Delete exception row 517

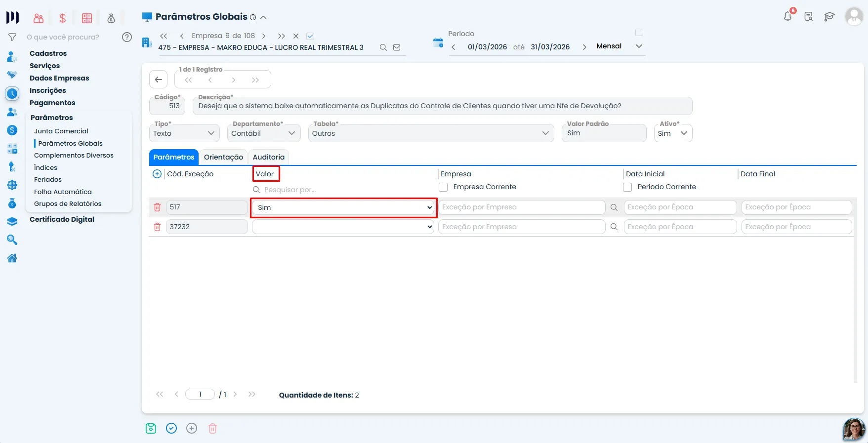tap(157, 207)
